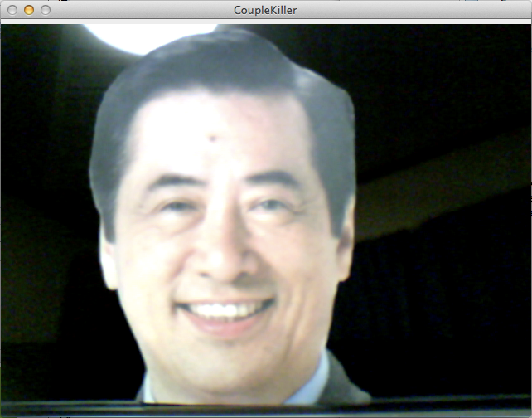Zoom the CoupleKiller window with the rightmost gray button
The height and width of the screenshot is (418, 532).
(x=46, y=10)
